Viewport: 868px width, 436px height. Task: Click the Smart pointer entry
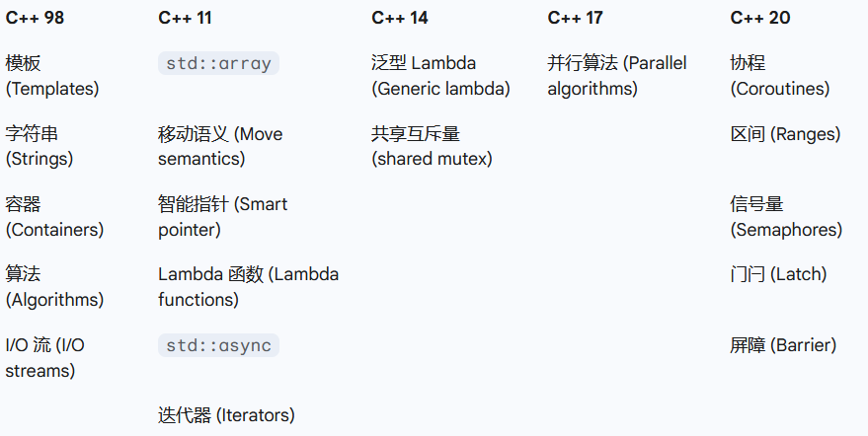click(x=222, y=217)
